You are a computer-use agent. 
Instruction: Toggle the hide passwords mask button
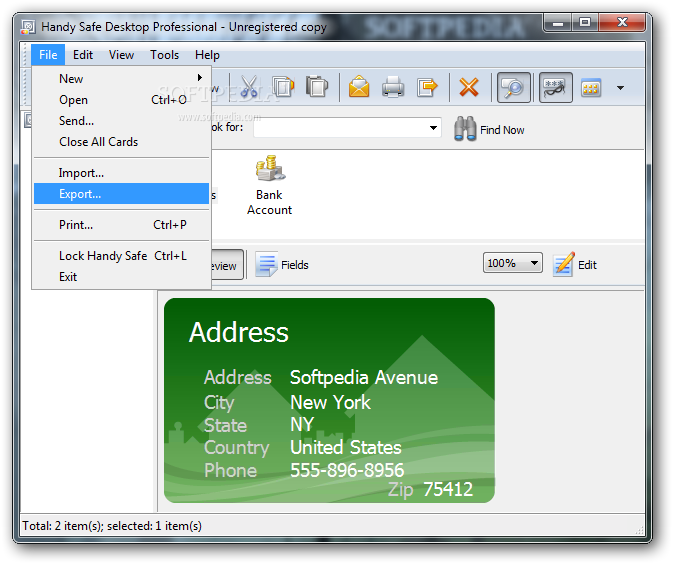555,88
